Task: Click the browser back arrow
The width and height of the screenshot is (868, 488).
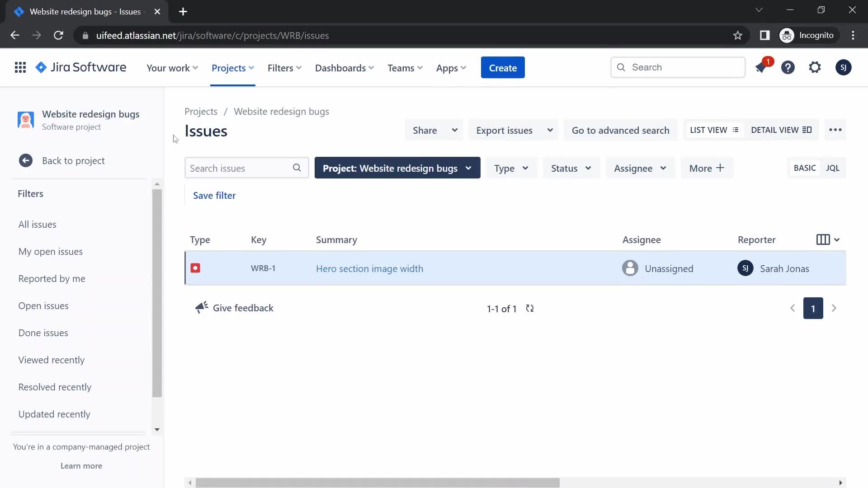Action: [15, 35]
